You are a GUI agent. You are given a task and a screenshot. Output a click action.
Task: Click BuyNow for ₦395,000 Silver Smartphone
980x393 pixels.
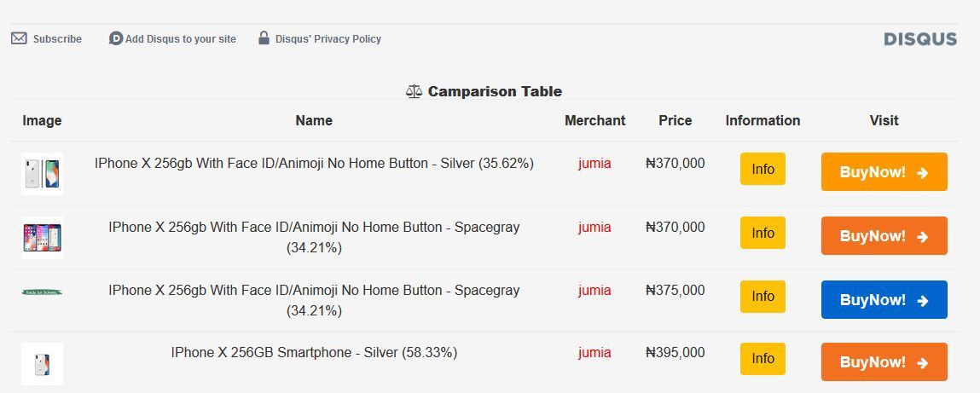pyautogui.click(x=884, y=362)
